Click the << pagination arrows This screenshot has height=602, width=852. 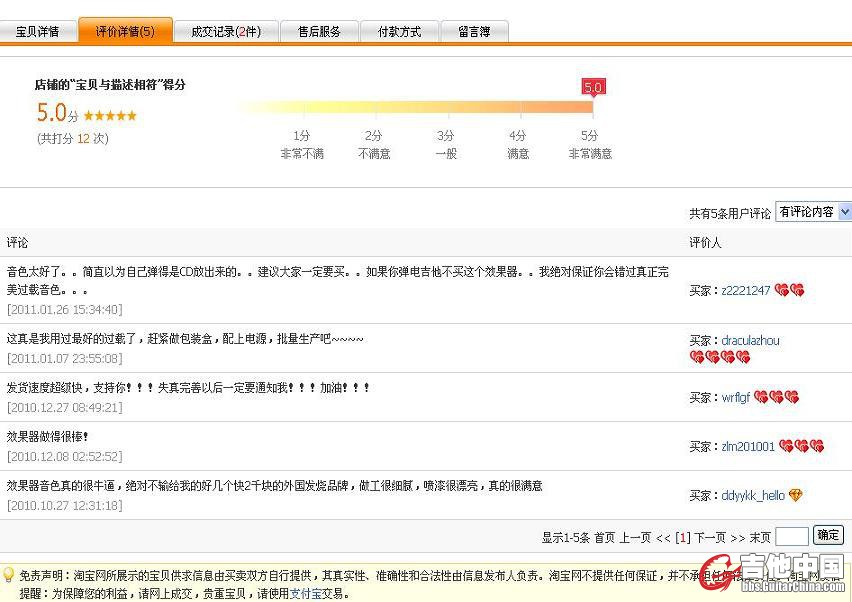pyautogui.click(x=663, y=538)
